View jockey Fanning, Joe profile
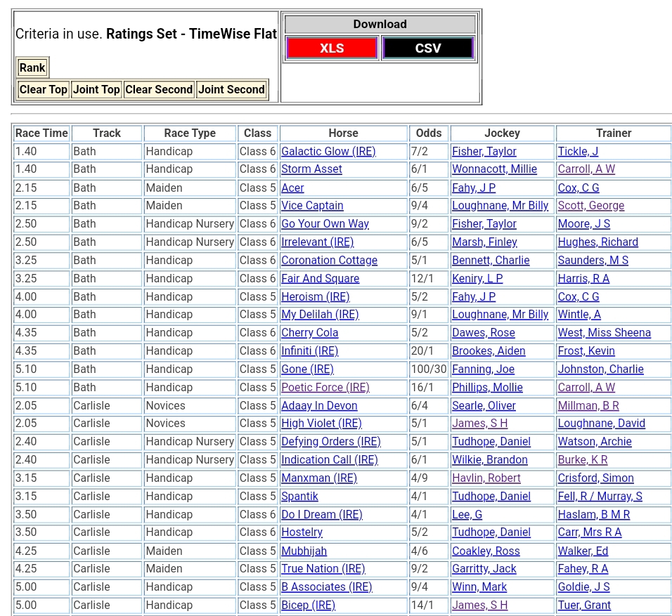This screenshot has width=672, height=616. click(x=483, y=369)
